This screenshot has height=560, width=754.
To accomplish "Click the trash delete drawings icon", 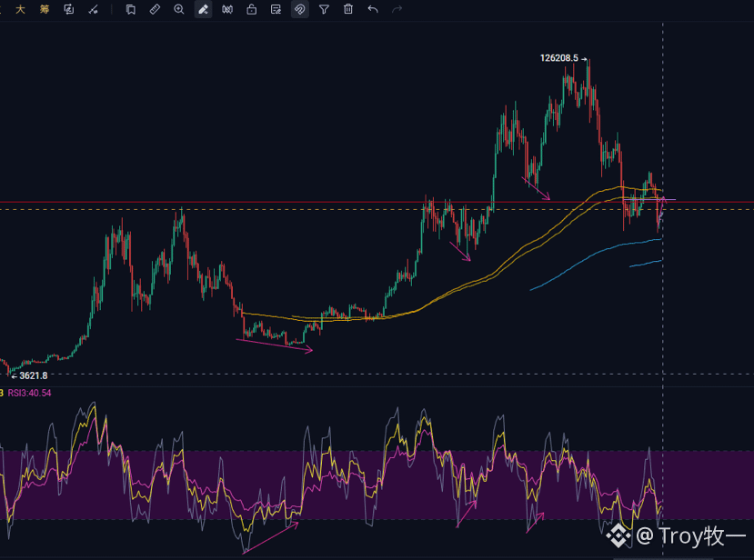I will coord(348,9).
